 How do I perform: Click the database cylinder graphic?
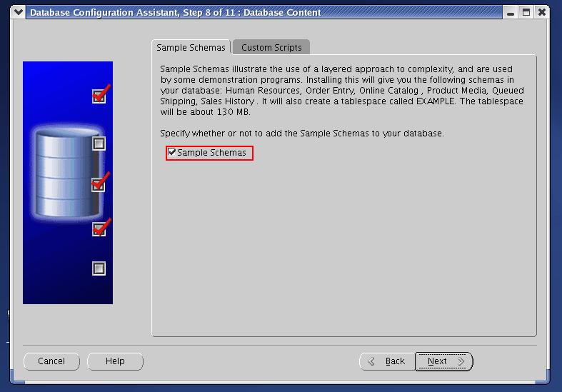pyautogui.click(x=66, y=174)
